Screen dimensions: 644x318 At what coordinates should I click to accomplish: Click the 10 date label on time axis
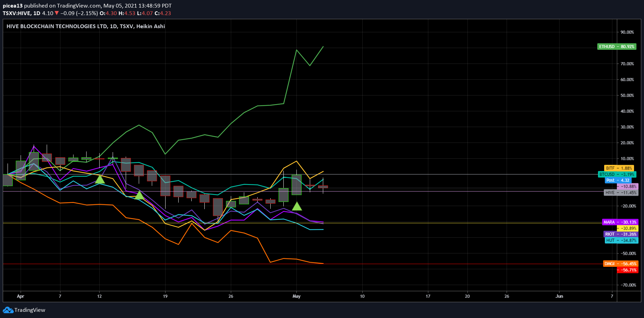click(362, 296)
